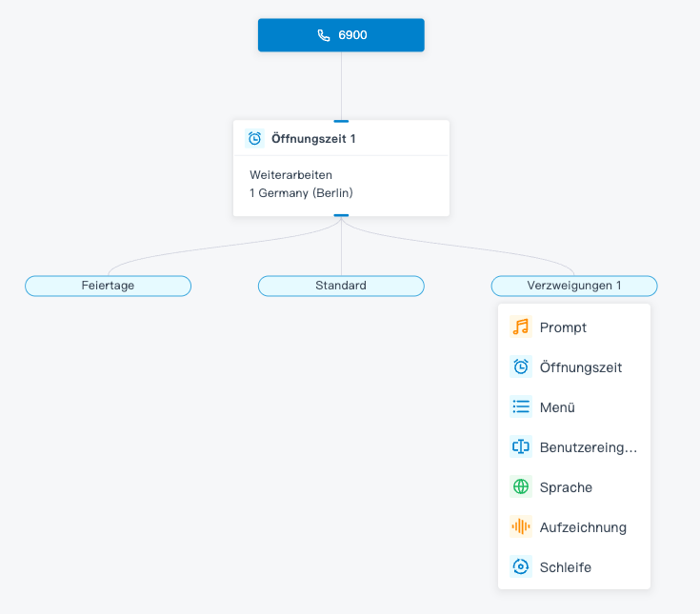Select the green Sprache globe icon
700x614 pixels.
click(x=520, y=487)
